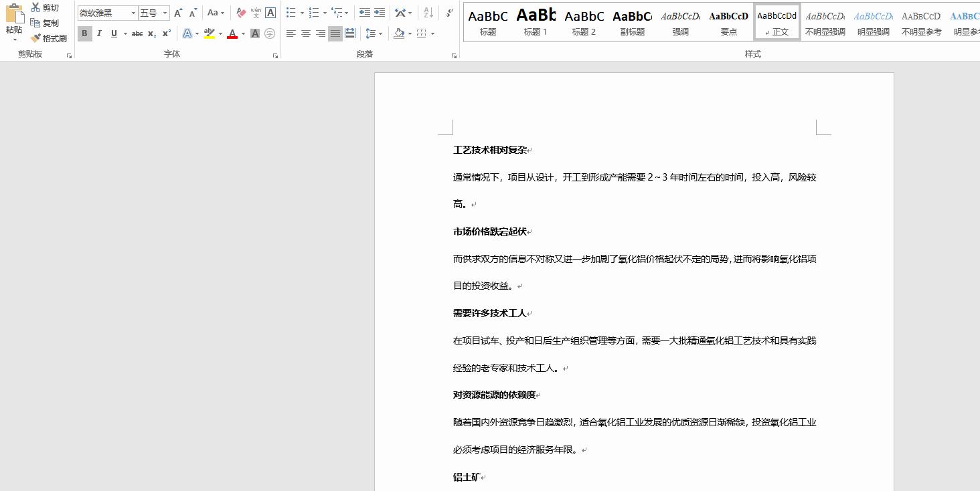Open the font color dropdown arrow

tap(242, 34)
